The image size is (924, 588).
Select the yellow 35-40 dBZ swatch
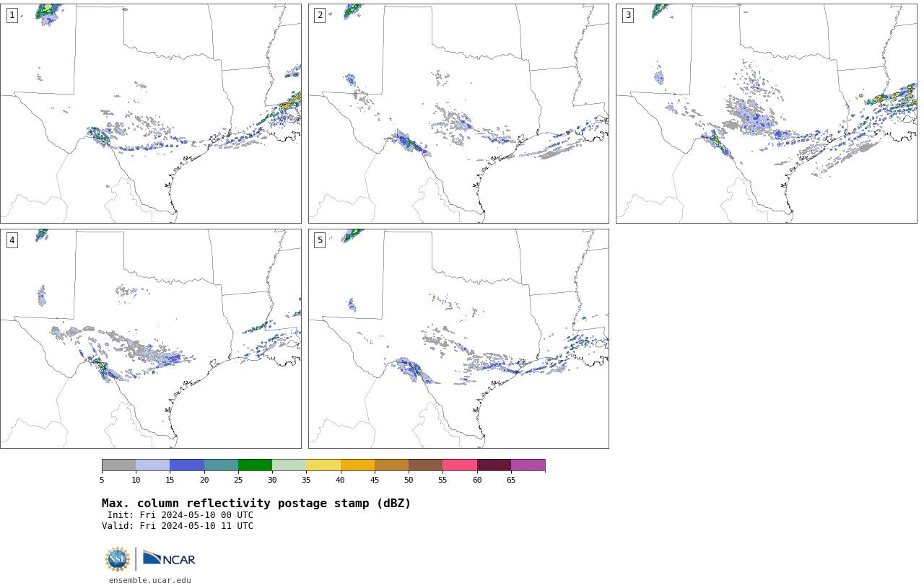point(323,465)
